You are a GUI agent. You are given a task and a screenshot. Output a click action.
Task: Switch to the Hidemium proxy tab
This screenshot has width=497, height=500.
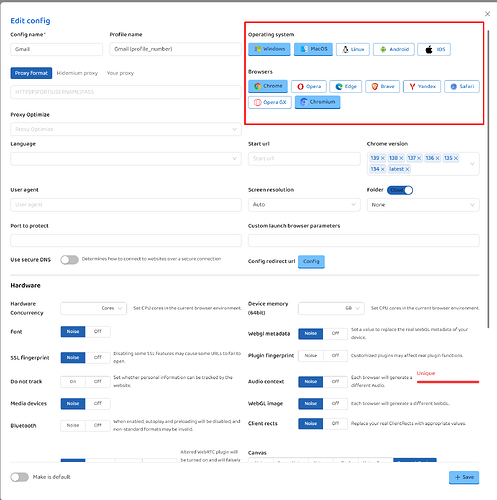[x=77, y=73]
